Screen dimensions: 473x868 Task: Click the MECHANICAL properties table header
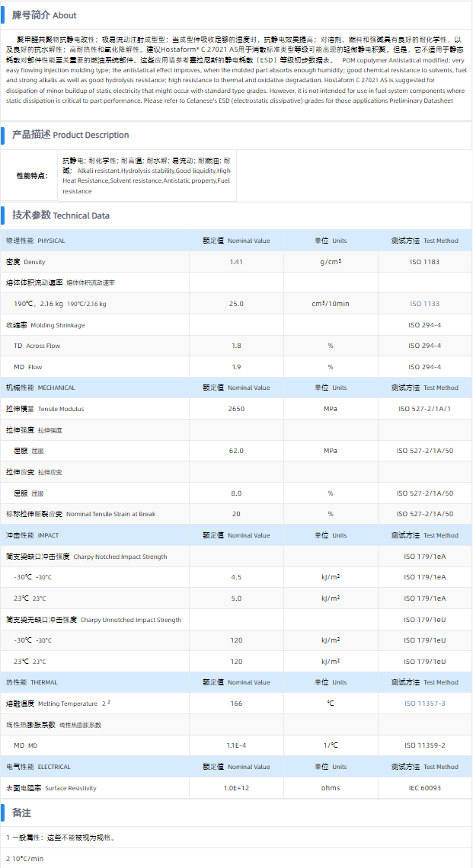[40, 388]
